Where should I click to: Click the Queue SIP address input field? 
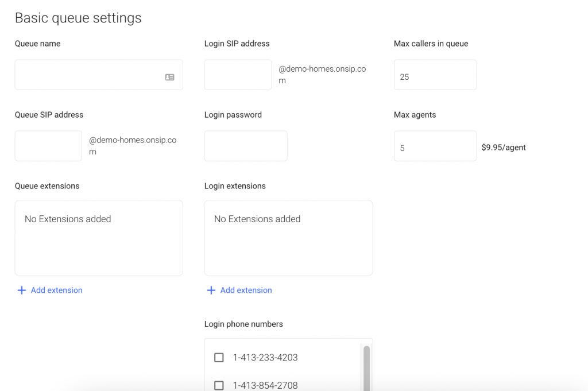(48, 146)
